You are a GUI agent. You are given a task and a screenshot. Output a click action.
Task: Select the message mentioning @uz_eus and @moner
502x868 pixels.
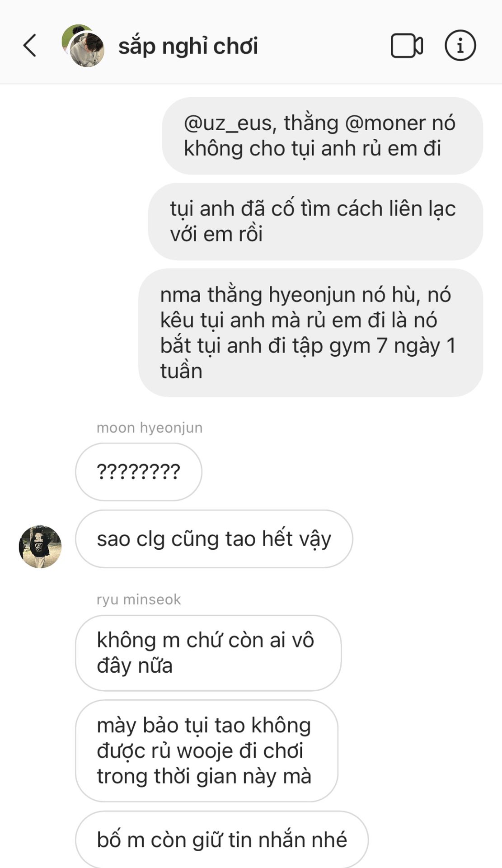322,136
